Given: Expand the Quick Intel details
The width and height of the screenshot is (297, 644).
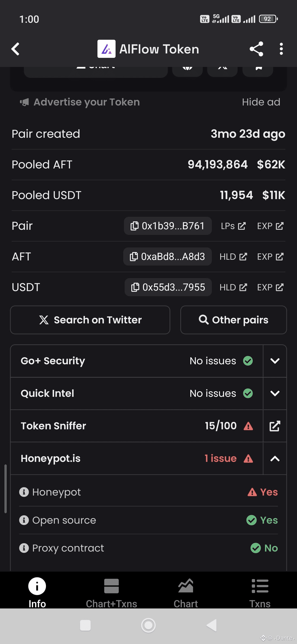Looking at the screenshot, I should tap(275, 394).
